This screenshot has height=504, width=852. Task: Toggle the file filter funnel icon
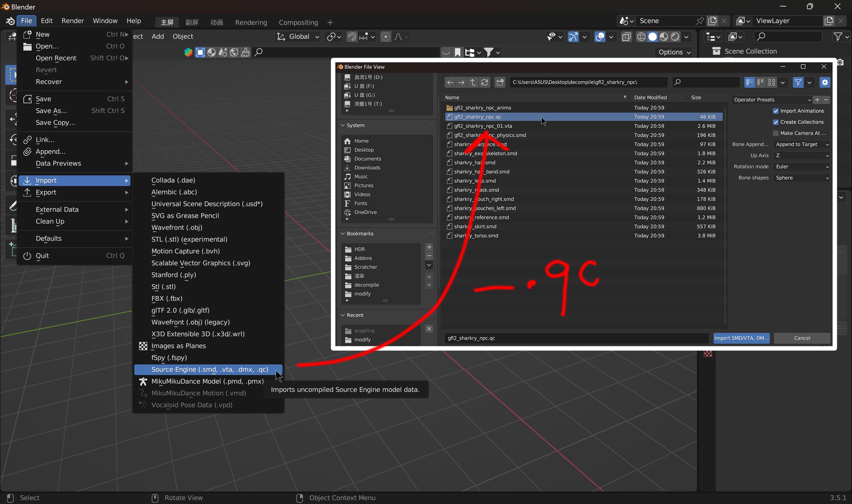tap(798, 82)
